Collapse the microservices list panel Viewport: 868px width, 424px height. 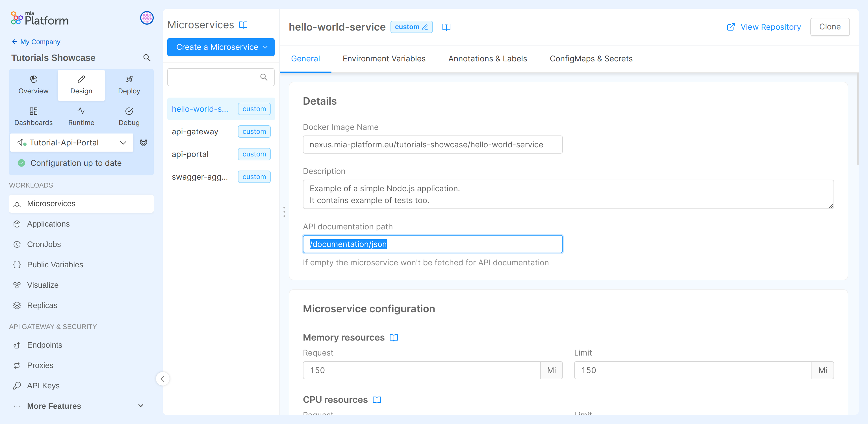coord(163,378)
